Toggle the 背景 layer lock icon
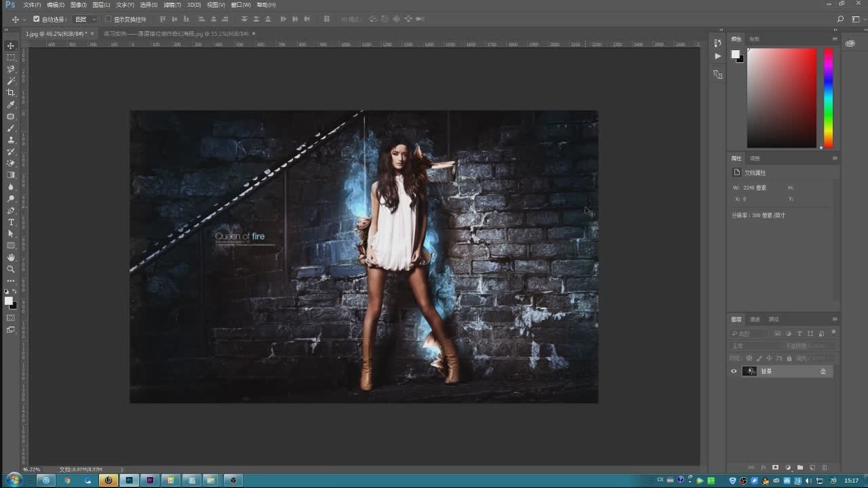The height and width of the screenshot is (488, 868). click(823, 371)
